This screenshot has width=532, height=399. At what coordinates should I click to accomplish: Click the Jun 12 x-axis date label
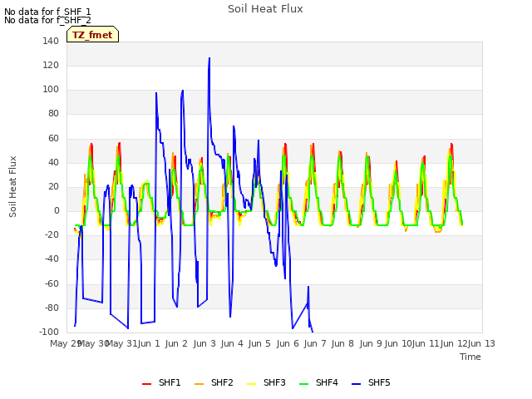click(x=454, y=343)
